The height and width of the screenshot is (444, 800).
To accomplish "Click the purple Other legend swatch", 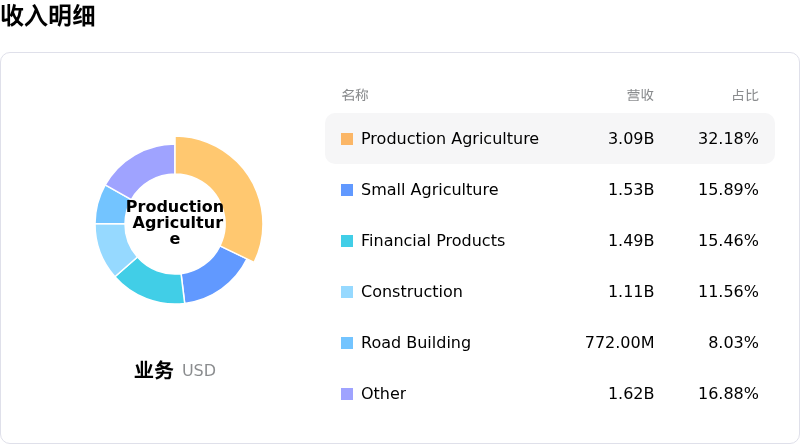I will coord(347,394).
